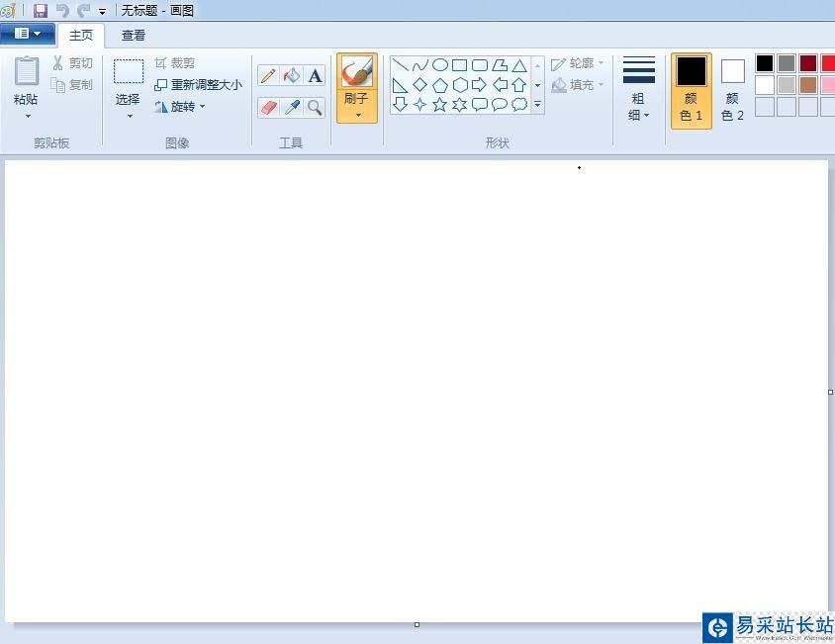Click the Undo arrow in title bar

click(63, 10)
